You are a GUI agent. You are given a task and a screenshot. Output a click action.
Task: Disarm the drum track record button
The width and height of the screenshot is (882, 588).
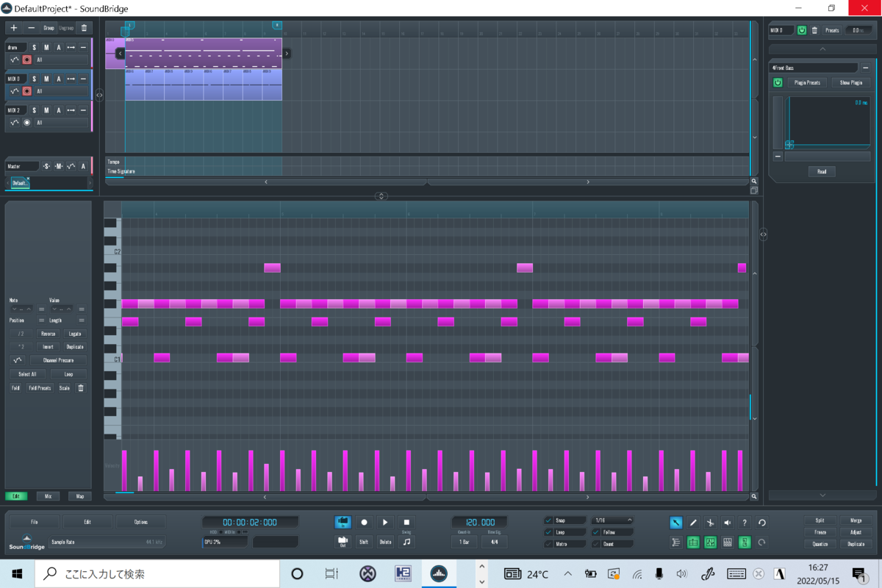[x=27, y=60]
